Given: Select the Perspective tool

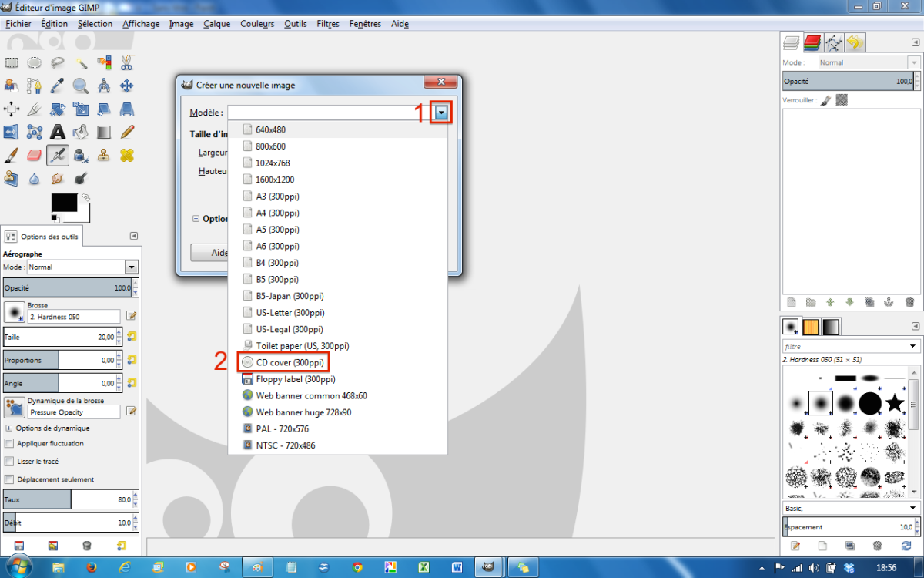Looking at the screenshot, I should pyautogui.click(x=127, y=109).
